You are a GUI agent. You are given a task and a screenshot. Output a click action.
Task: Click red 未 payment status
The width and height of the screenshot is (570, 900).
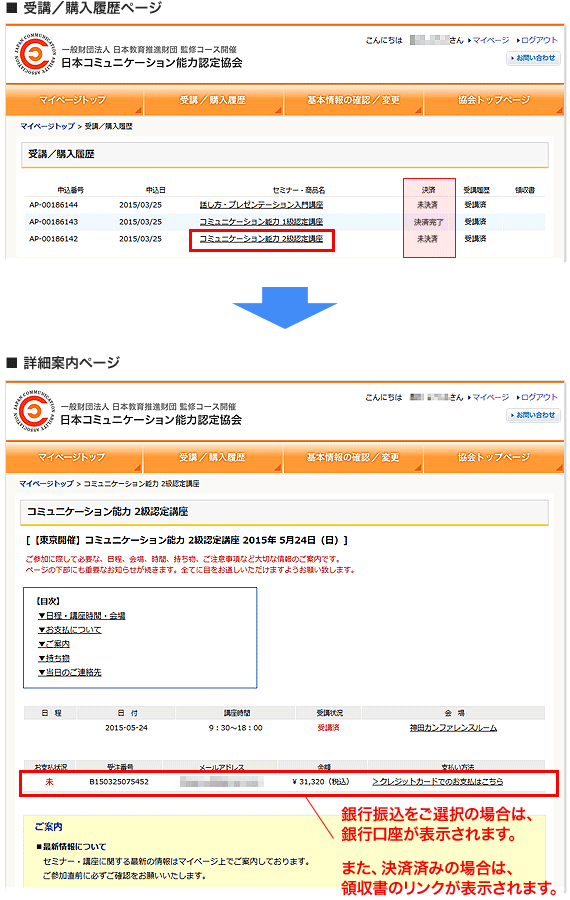point(49,782)
